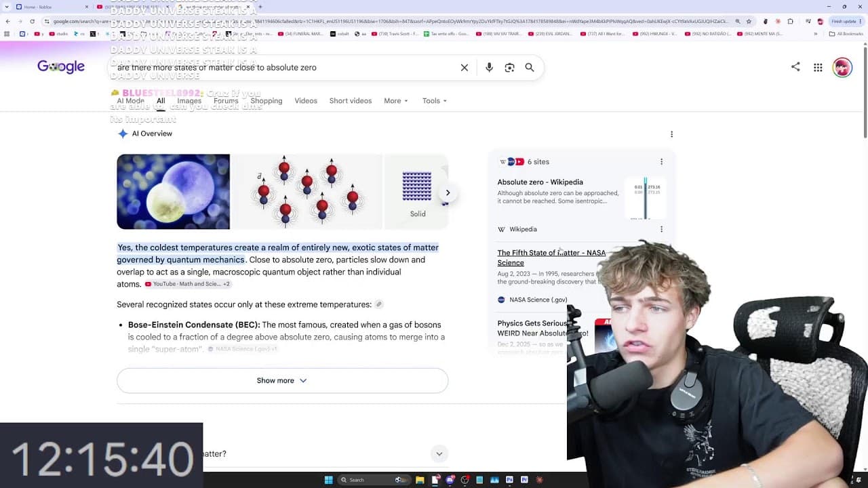Screen dimensions: 868x488
Task: Open The Fifth State of Matter NASA link
Action: click(551, 258)
